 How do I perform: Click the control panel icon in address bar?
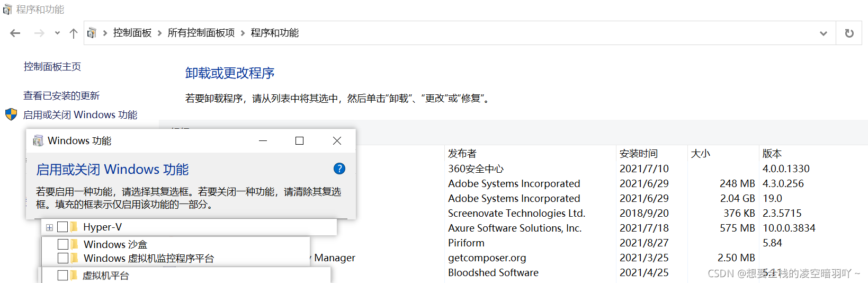pyautogui.click(x=92, y=33)
